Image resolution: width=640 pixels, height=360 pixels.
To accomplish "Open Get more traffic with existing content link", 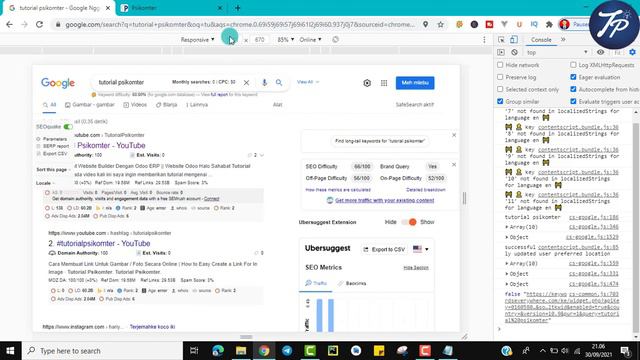I will coord(384,200).
